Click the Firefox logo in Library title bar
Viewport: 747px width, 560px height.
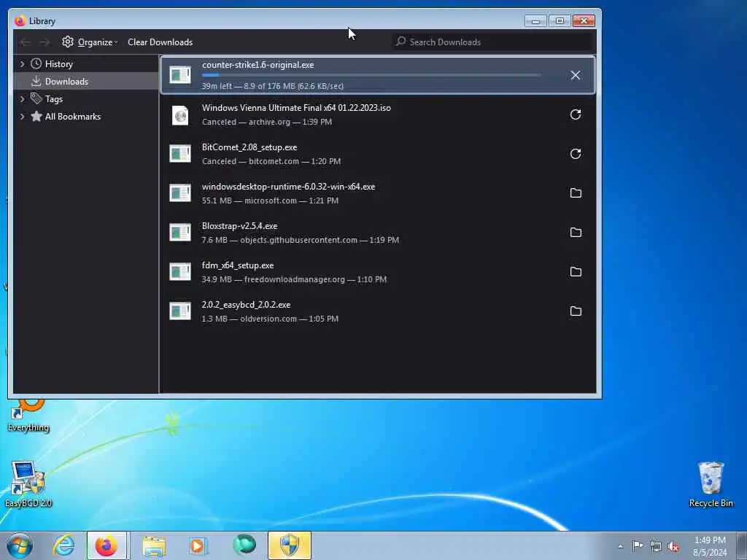(20, 21)
